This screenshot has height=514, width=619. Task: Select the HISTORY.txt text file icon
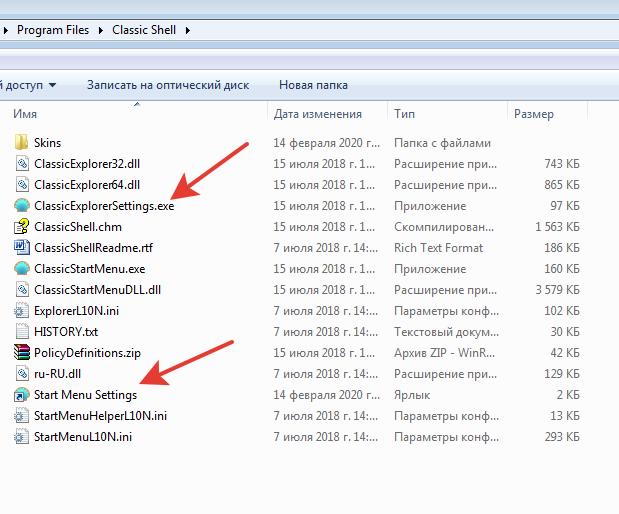22,331
